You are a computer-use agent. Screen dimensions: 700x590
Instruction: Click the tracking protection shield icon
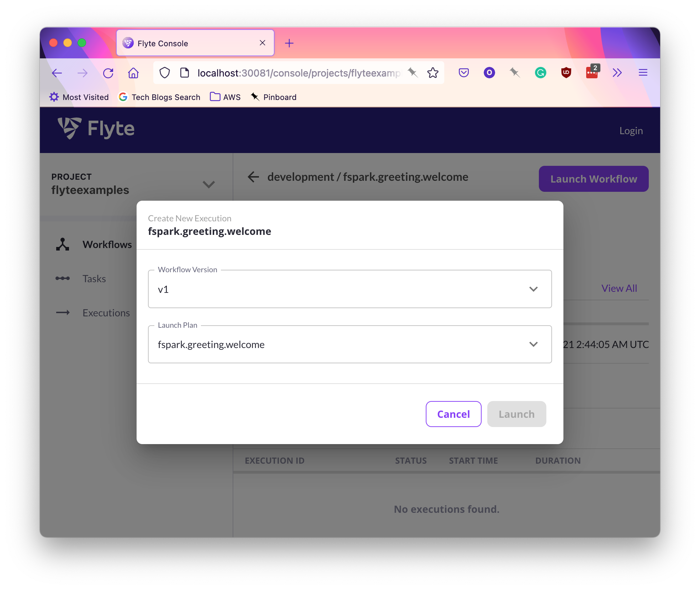(x=164, y=73)
